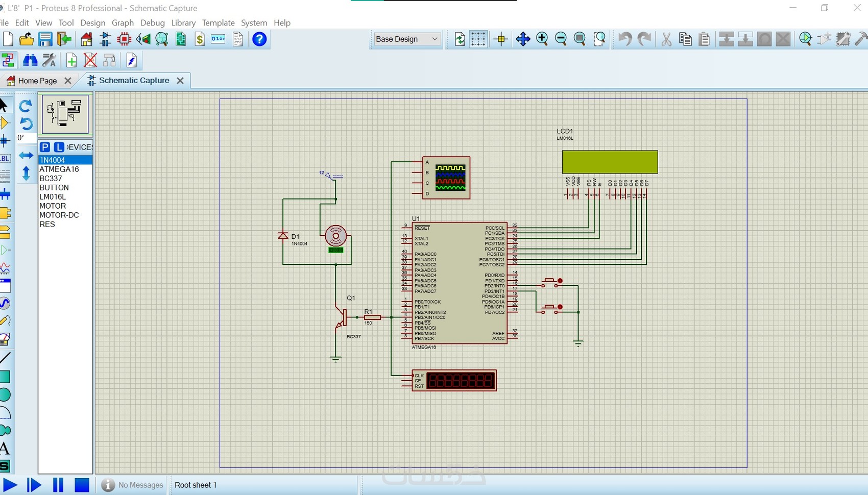Click the Zoom In magnifier icon
This screenshot has height=495, width=868.
pyautogui.click(x=542, y=39)
